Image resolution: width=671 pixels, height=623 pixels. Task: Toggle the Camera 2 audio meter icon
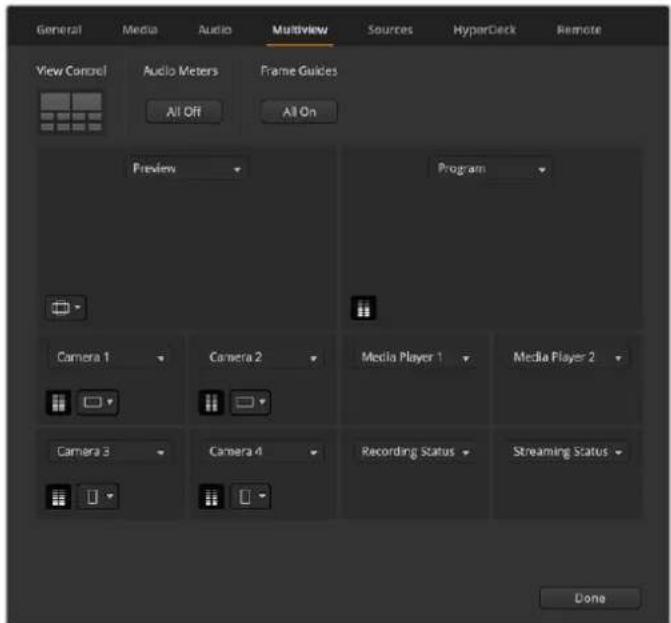[211, 402]
